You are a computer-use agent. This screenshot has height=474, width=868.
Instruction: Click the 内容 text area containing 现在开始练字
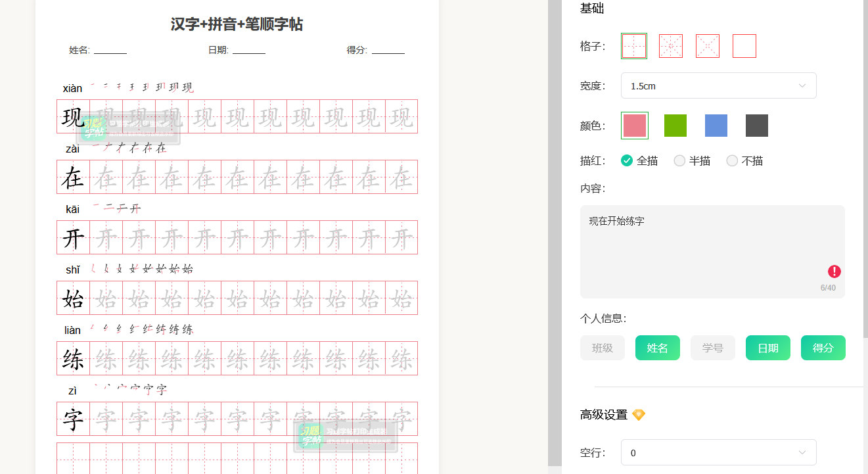coord(712,252)
